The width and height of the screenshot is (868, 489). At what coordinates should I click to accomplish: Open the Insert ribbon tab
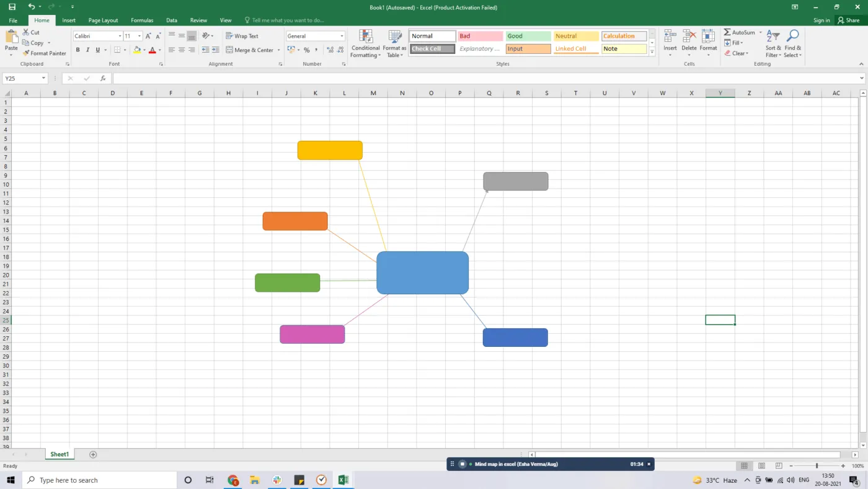(x=68, y=20)
